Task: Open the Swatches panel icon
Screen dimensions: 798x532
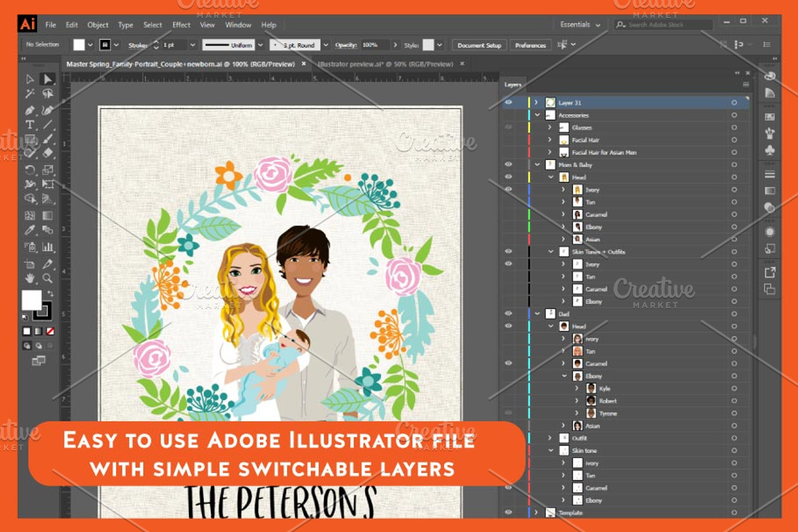Action: pyautogui.click(x=769, y=117)
